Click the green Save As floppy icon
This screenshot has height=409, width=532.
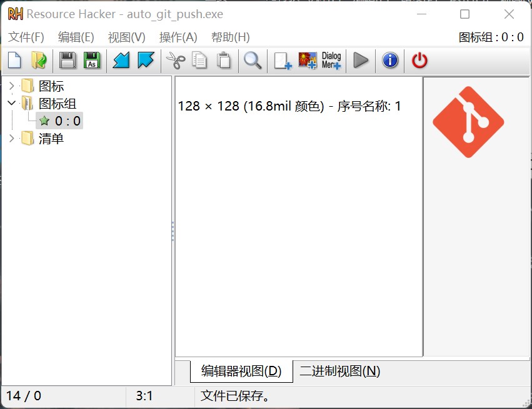pyautogui.click(x=92, y=61)
